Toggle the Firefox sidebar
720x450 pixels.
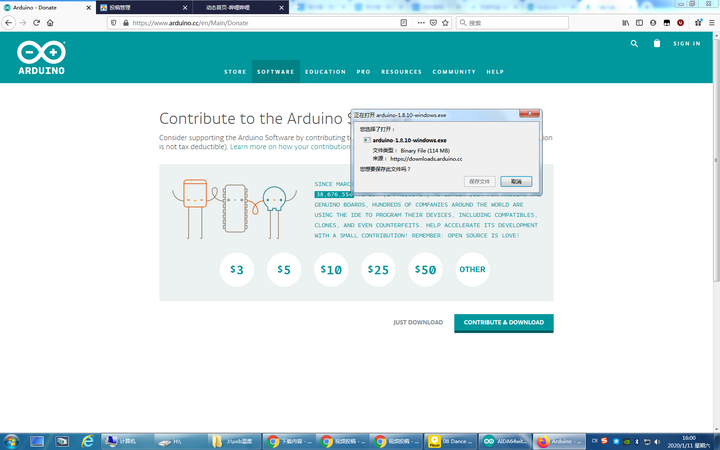639,22
